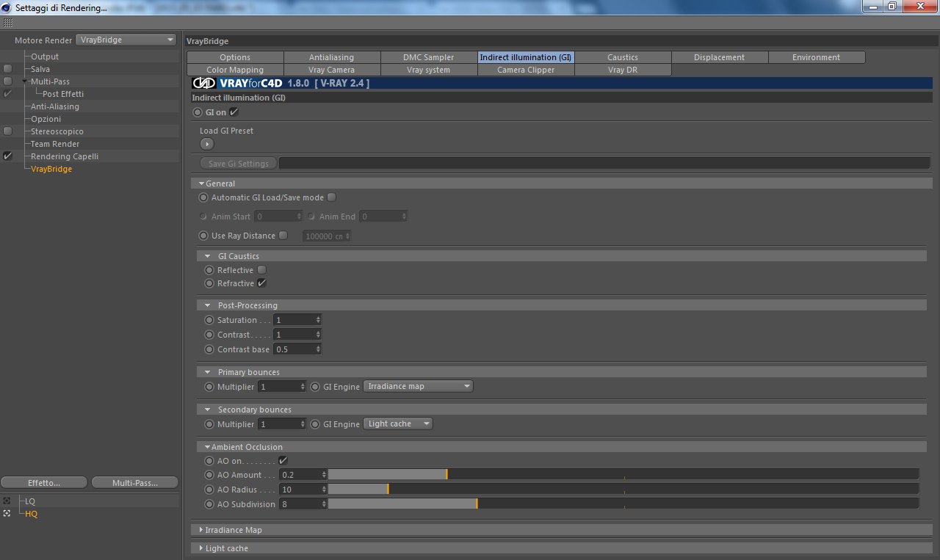Image resolution: width=940 pixels, height=560 pixels.
Task: Open the Color Mapping tab
Action: pos(235,70)
